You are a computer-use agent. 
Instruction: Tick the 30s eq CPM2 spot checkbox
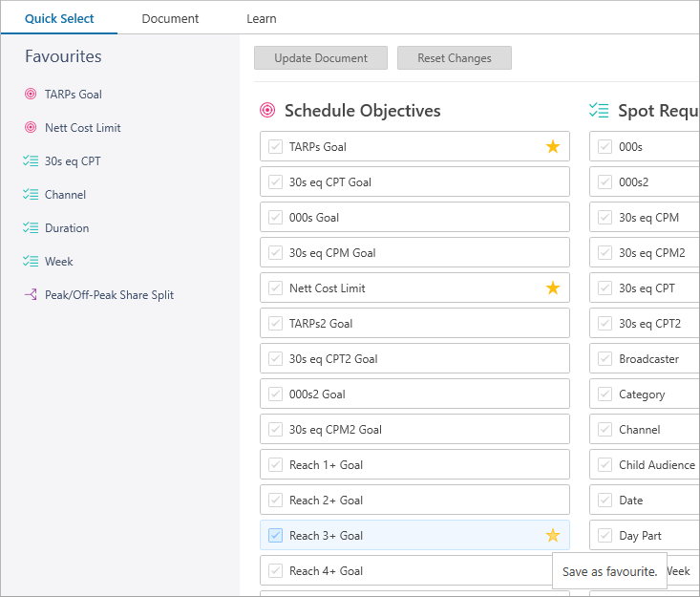[605, 253]
